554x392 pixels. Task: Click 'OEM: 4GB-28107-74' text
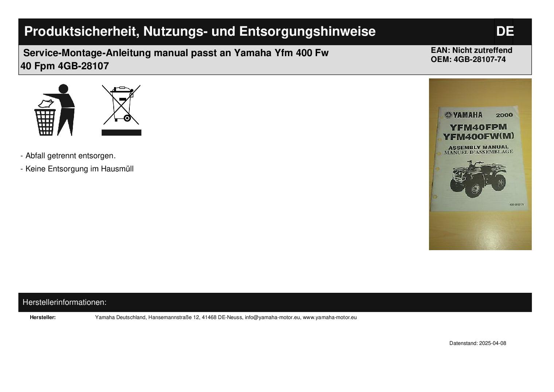468,59
